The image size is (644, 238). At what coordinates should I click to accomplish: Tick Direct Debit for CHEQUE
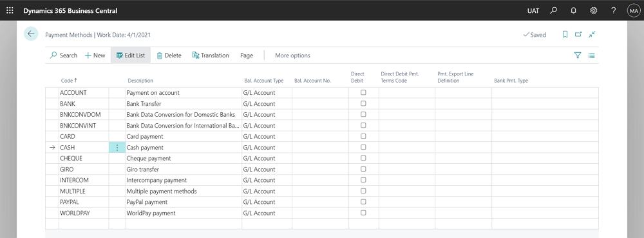point(363,158)
